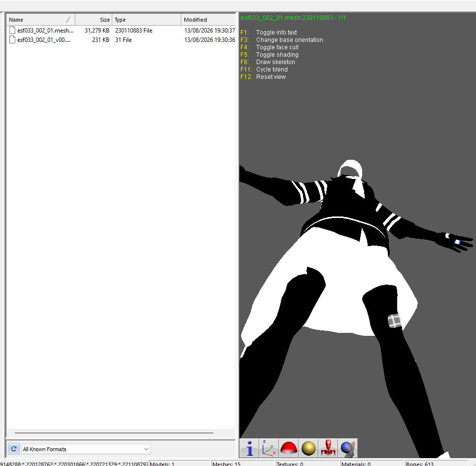476x466 pixels.
Task: Draw skeleton using the red figure icon
Action: coord(328,448)
